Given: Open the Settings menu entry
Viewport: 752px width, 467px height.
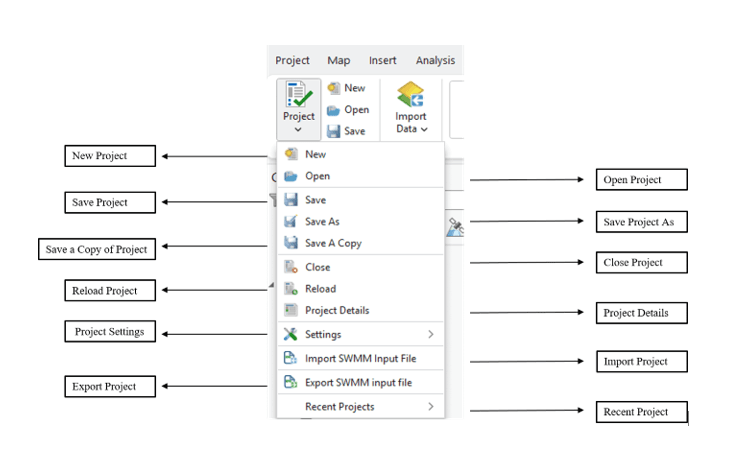Looking at the screenshot, I should (x=361, y=334).
